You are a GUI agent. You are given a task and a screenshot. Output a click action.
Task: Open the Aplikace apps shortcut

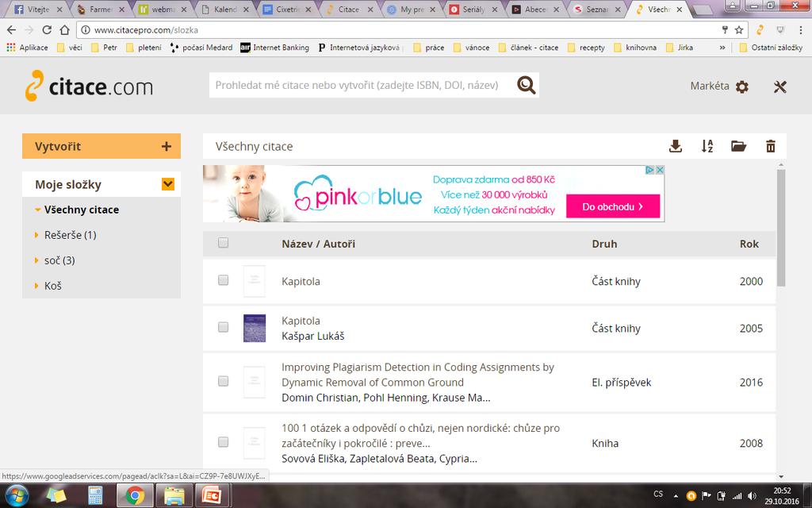tap(28, 47)
